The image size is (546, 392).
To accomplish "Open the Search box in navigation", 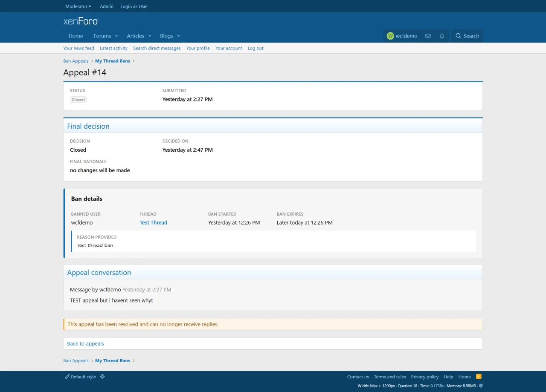I will [x=468, y=36].
